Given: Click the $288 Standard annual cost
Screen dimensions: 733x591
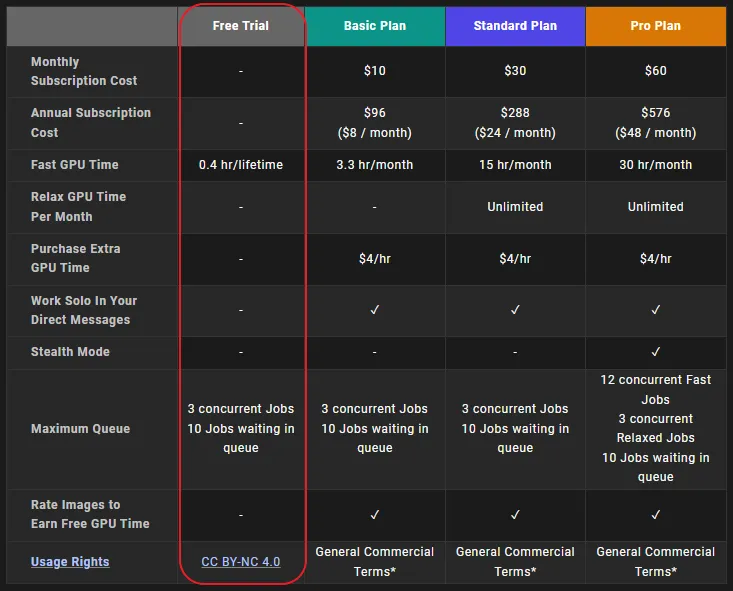Looking at the screenshot, I should click(515, 113).
